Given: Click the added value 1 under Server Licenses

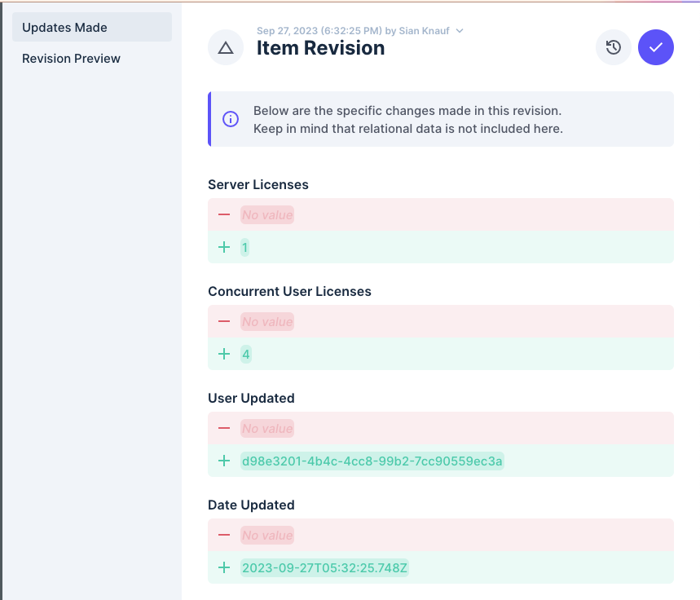Looking at the screenshot, I should pos(245,247).
